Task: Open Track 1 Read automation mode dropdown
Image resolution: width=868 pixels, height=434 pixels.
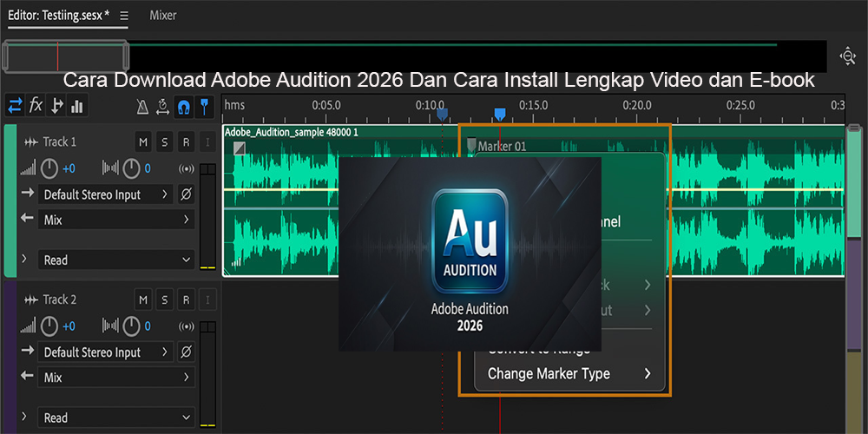Action: click(116, 260)
